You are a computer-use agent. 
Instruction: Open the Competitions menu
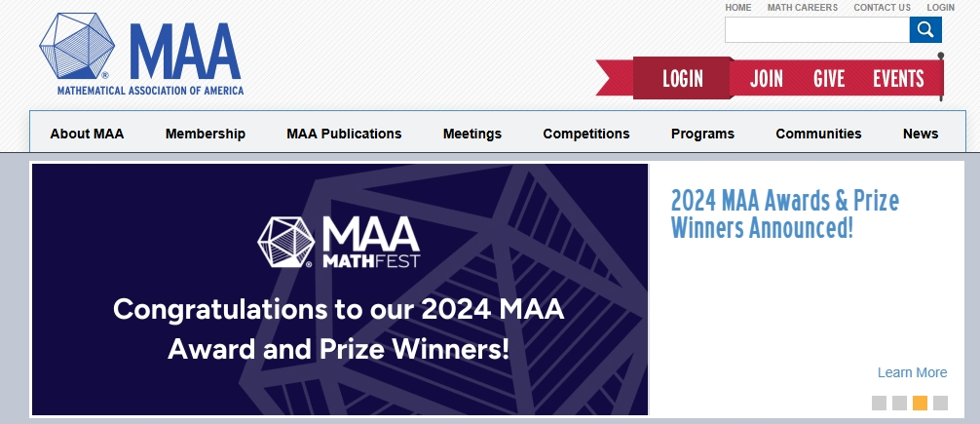(x=586, y=134)
